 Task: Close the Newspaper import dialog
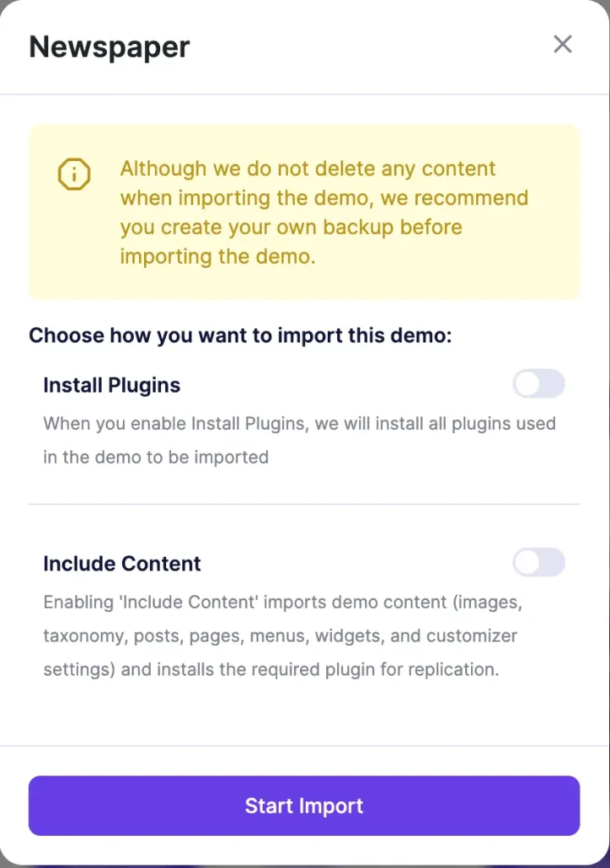pos(563,44)
